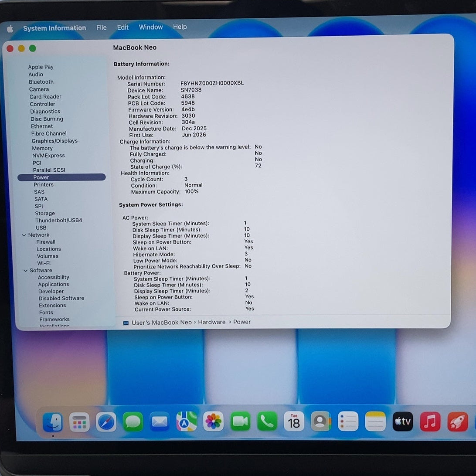Select Apple Pay in sidebar

(41, 67)
